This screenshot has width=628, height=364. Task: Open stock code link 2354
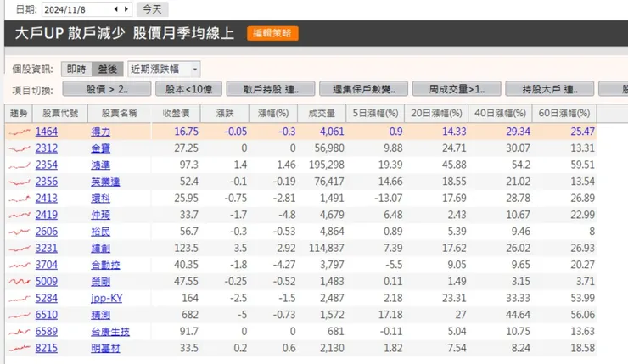(47, 165)
